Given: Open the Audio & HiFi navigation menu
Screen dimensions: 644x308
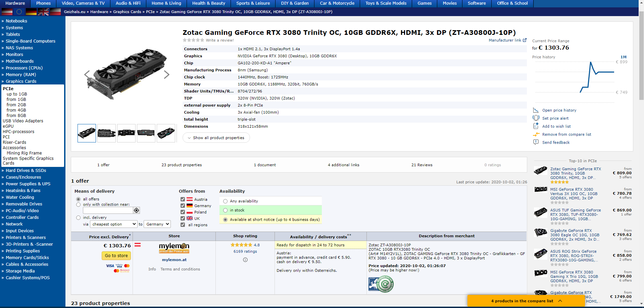Looking at the screenshot, I should point(128,3).
